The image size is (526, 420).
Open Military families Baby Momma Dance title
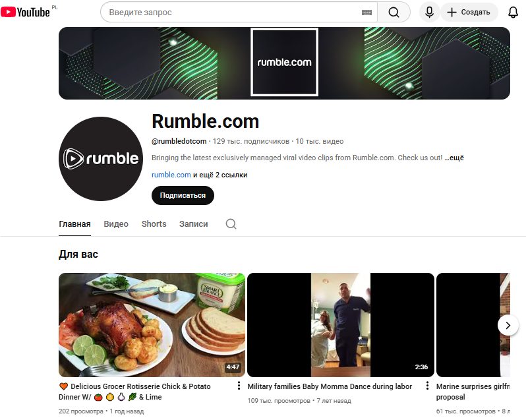coord(330,386)
